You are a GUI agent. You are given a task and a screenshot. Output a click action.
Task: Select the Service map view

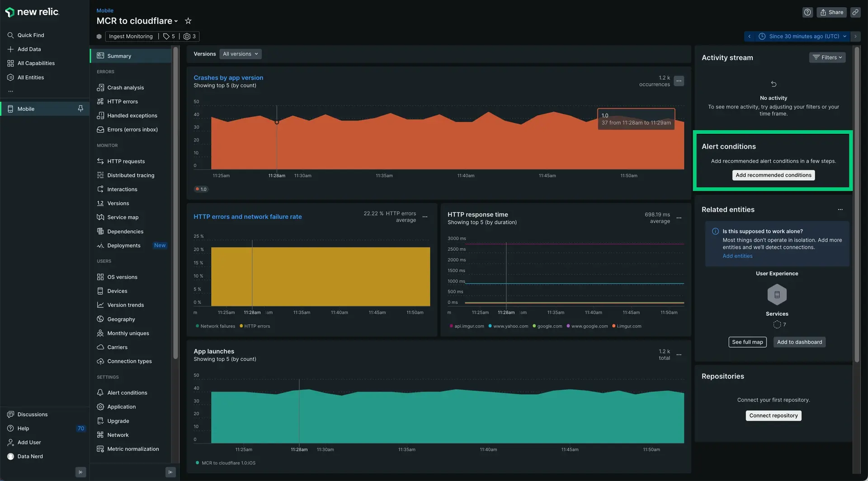coord(123,217)
